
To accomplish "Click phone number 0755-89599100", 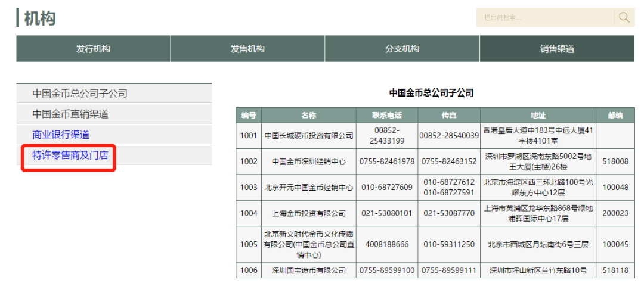I will click(387, 270).
